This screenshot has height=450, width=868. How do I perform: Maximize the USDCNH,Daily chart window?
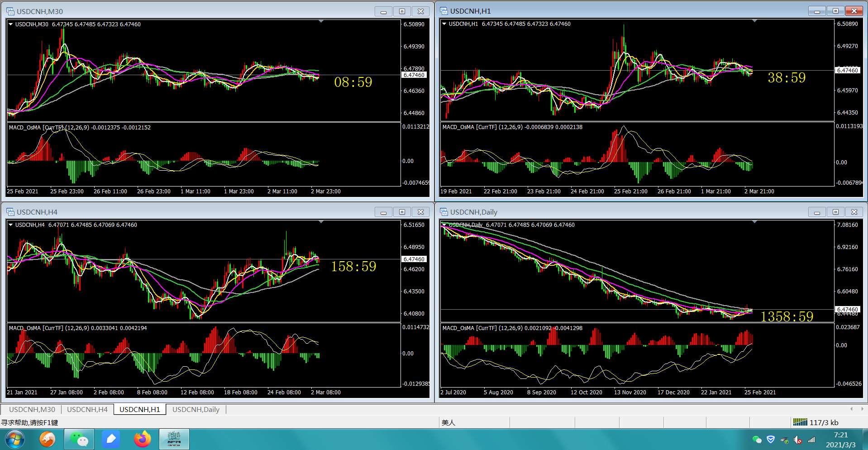pyautogui.click(x=835, y=212)
